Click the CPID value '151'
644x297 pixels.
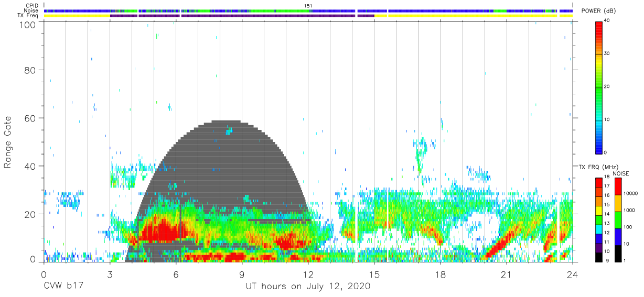click(x=308, y=6)
